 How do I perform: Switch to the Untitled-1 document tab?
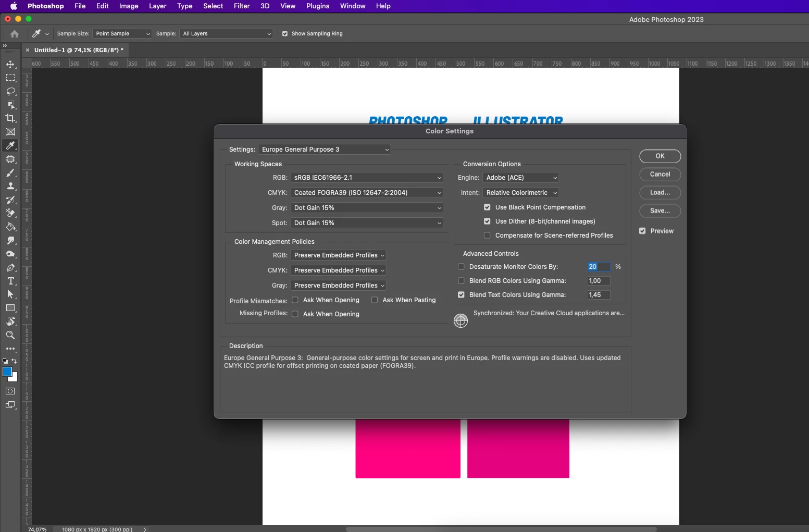tap(79, 50)
